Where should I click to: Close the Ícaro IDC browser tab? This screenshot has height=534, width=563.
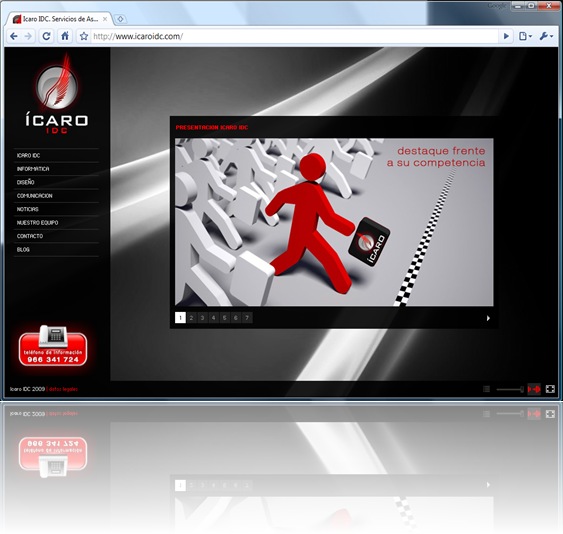pyautogui.click(x=105, y=19)
